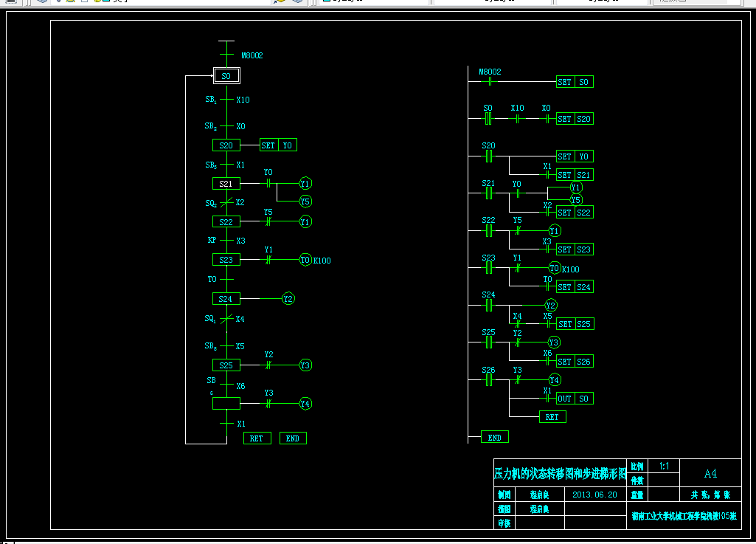Viewport: 756px width, 544px height.
Task: Click the K100 text in ladder diagram
Action: point(570,269)
